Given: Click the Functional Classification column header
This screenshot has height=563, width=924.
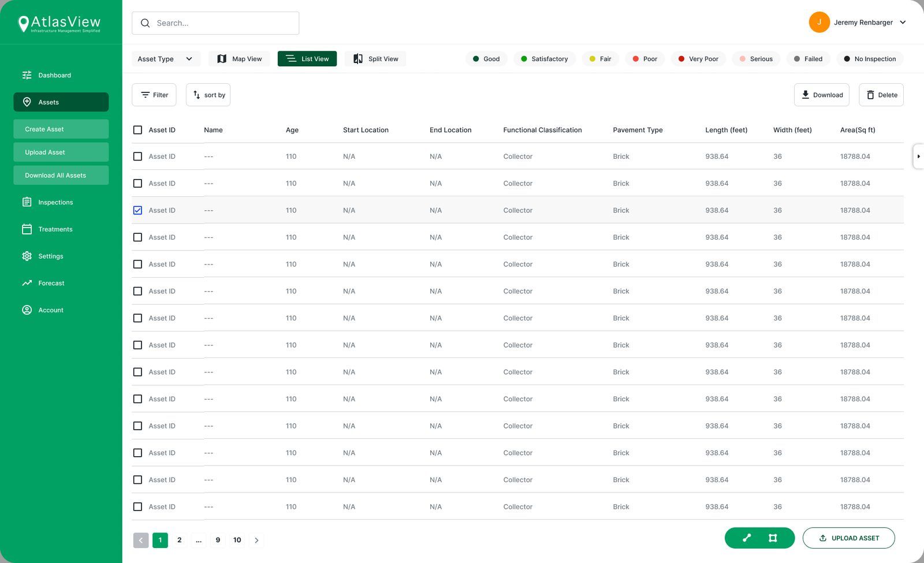Looking at the screenshot, I should point(542,130).
